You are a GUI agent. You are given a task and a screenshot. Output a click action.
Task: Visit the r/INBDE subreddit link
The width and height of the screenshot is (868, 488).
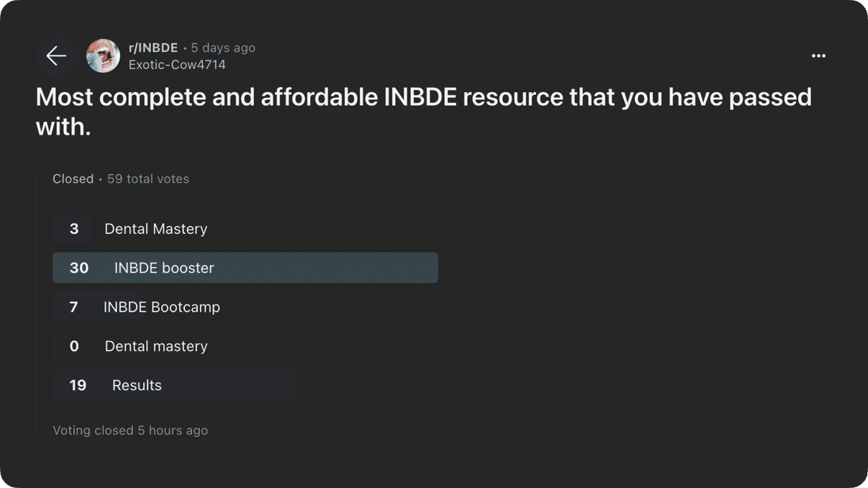[x=153, y=48]
